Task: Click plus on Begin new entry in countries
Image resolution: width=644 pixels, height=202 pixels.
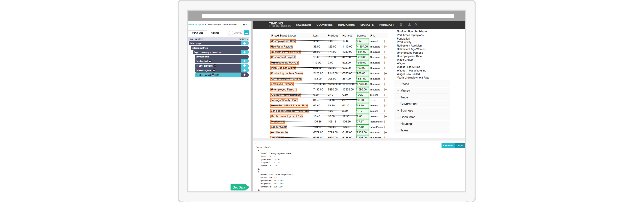Action: [x=245, y=52]
